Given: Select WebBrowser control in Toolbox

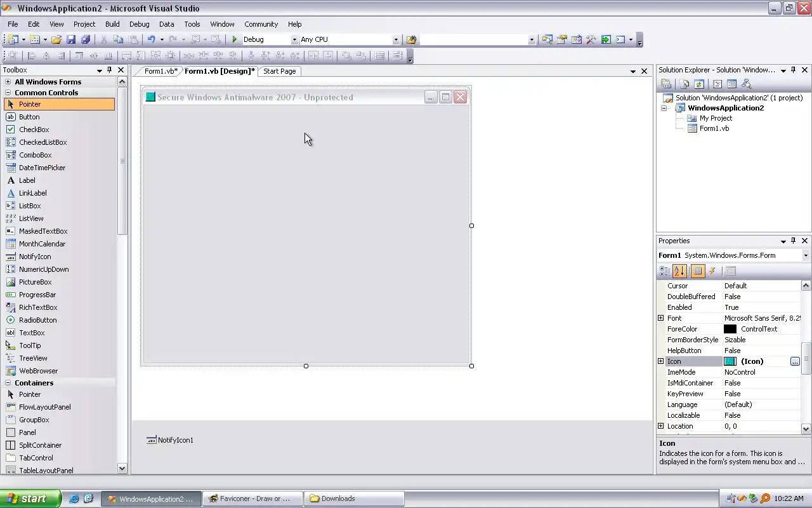Looking at the screenshot, I should pos(59,371).
